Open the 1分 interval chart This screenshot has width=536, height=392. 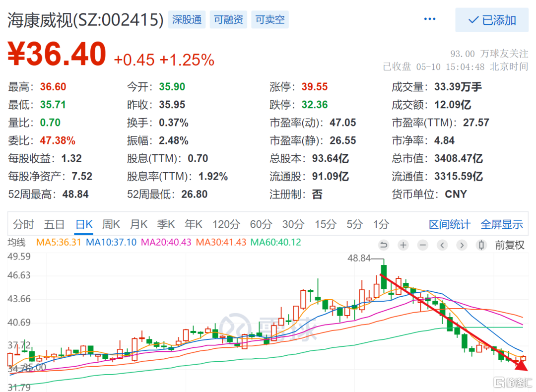(x=381, y=225)
